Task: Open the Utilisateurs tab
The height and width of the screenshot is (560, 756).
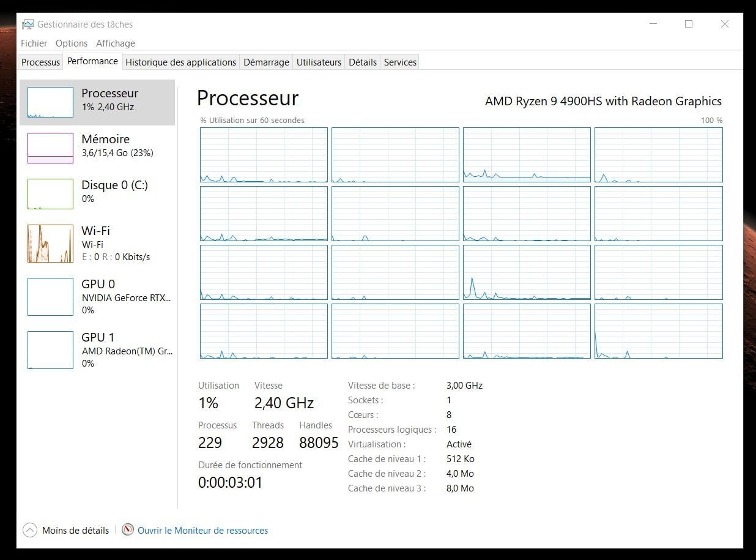Action: (319, 62)
